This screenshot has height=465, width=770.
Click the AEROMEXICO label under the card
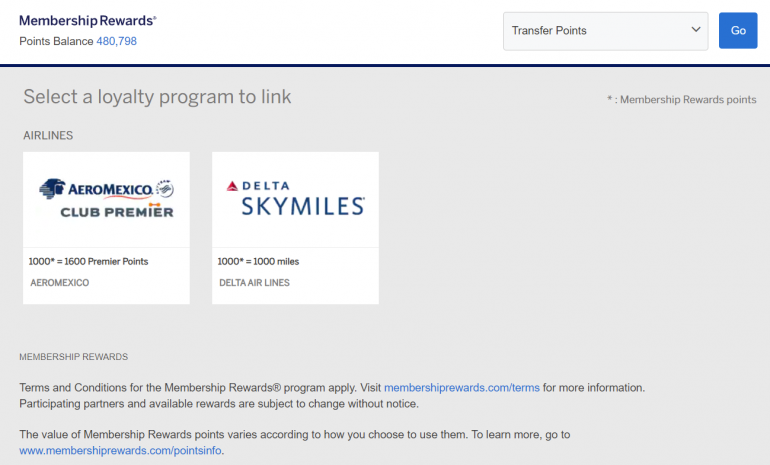[59, 283]
